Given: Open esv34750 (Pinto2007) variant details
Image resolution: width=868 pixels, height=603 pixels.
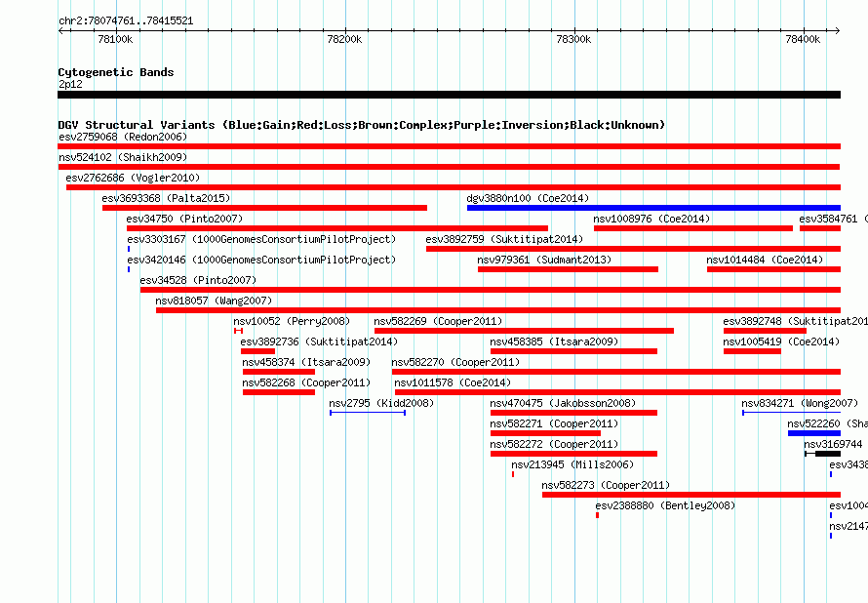Looking at the screenshot, I should coord(337,228).
